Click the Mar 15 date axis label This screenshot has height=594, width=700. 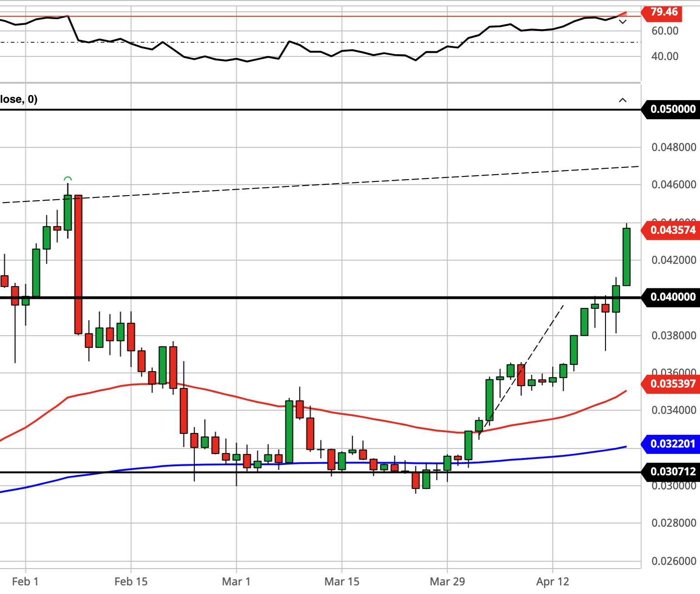coord(342,581)
